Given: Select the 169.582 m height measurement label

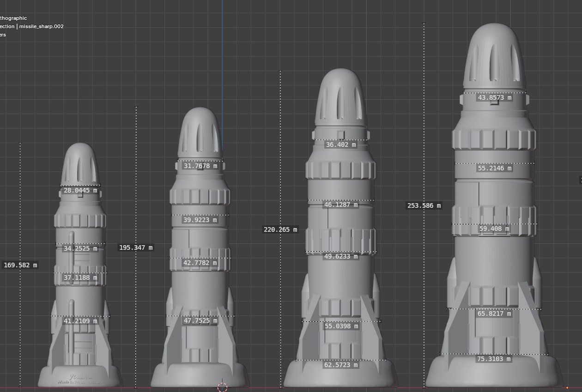Looking at the screenshot, I should click(20, 265).
